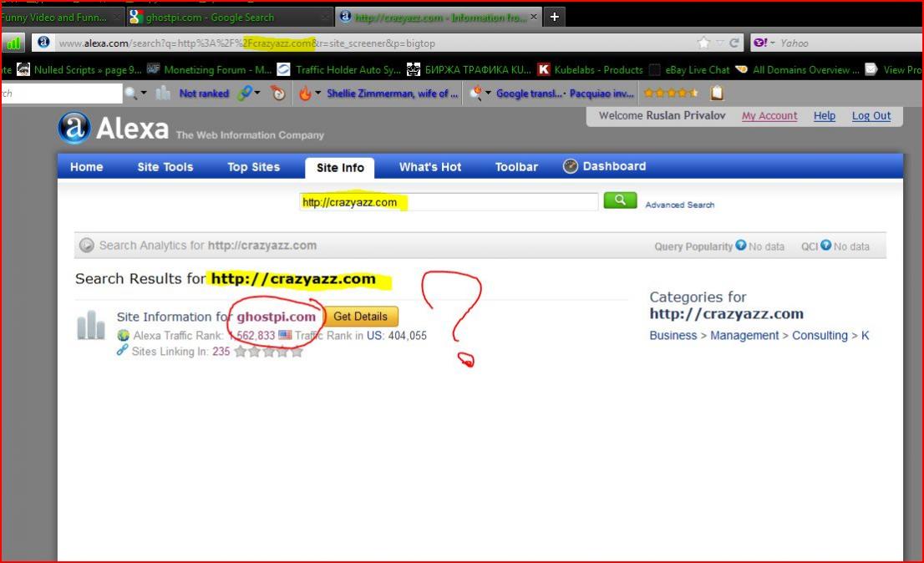Open Management category link
This screenshot has width=924, height=563.
click(744, 335)
